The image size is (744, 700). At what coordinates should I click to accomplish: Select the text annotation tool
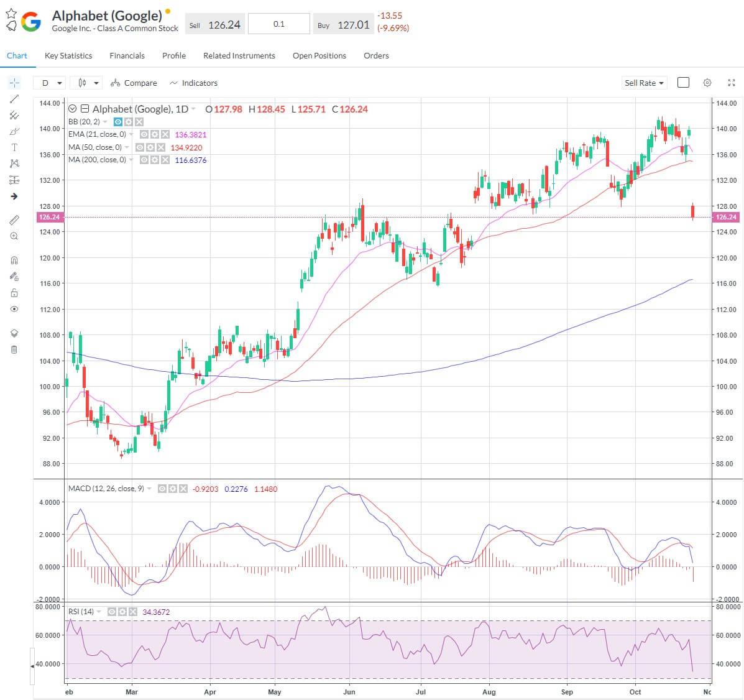click(14, 147)
